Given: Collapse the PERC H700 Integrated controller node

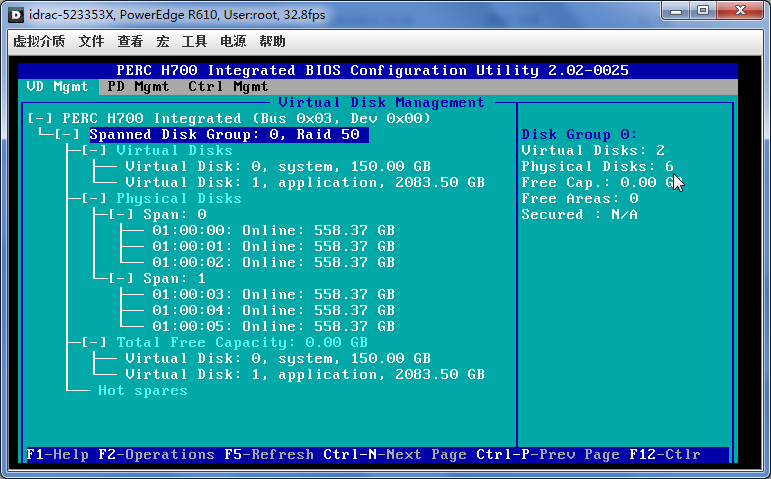Looking at the screenshot, I should coord(40,119).
